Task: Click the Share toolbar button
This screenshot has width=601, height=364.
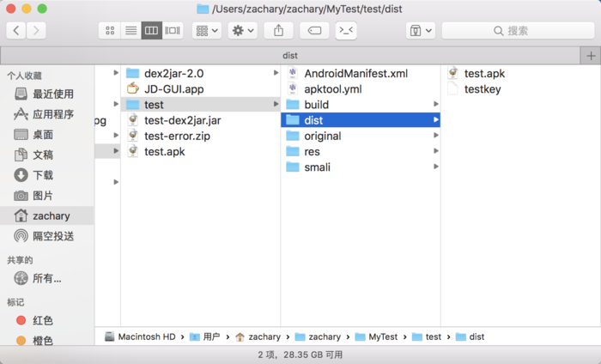Action: pyautogui.click(x=279, y=30)
